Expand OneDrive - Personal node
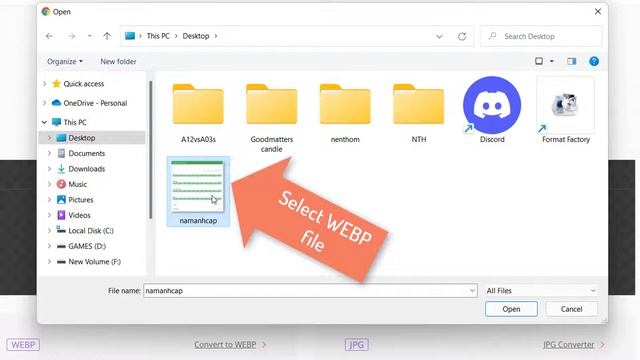The width and height of the screenshot is (640, 360). coord(44,103)
